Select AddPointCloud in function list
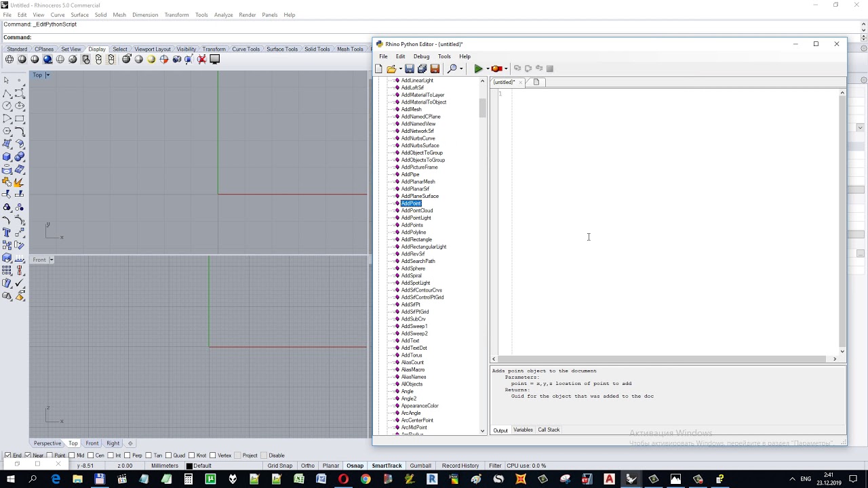Image resolution: width=868 pixels, height=488 pixels. (x=417, y=211)
